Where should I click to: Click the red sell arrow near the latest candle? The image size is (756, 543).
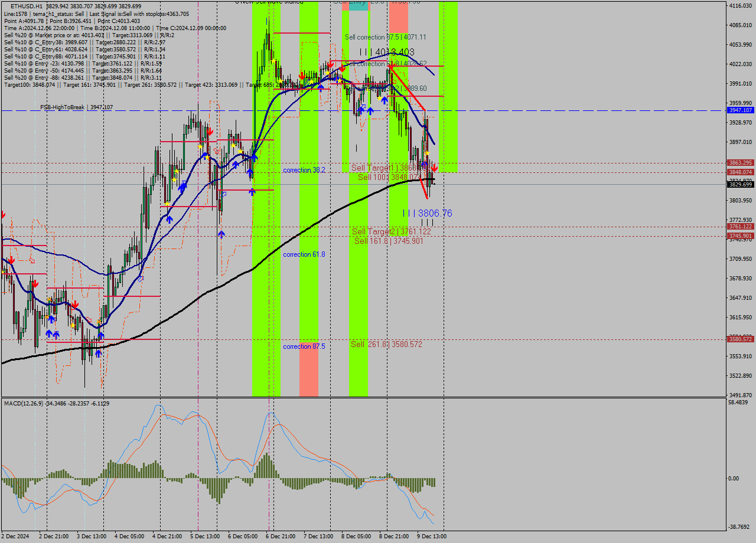click(434, 168)
